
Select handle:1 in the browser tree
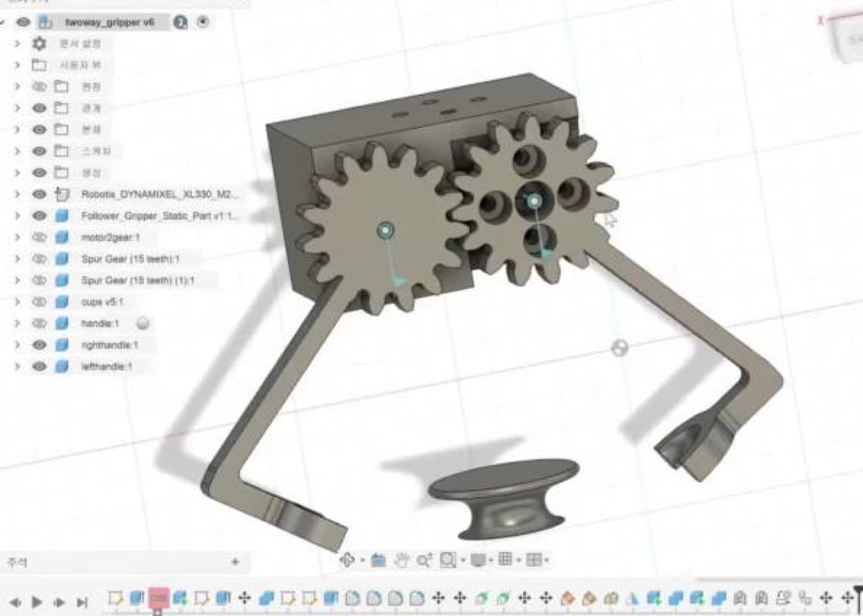pyautogui.click(x=100, y=324)
